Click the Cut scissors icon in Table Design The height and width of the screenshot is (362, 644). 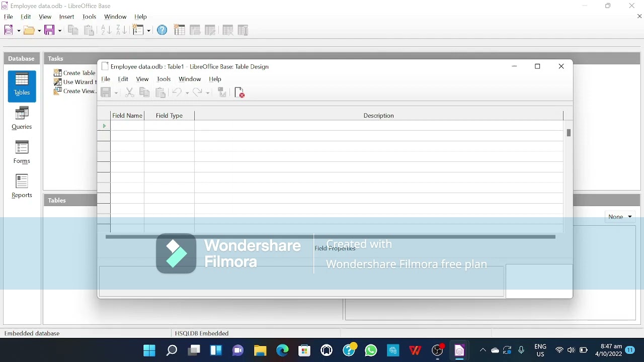(x=129, y=93)
